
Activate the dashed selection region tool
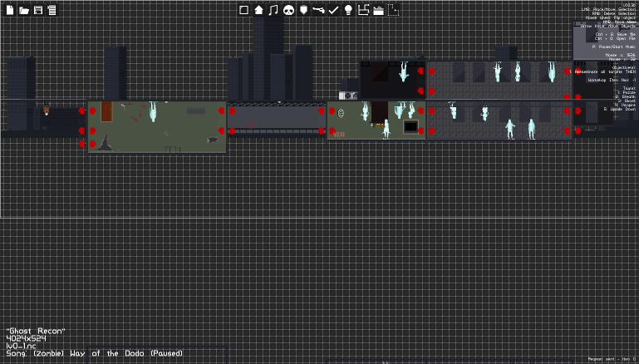[393, 10]
